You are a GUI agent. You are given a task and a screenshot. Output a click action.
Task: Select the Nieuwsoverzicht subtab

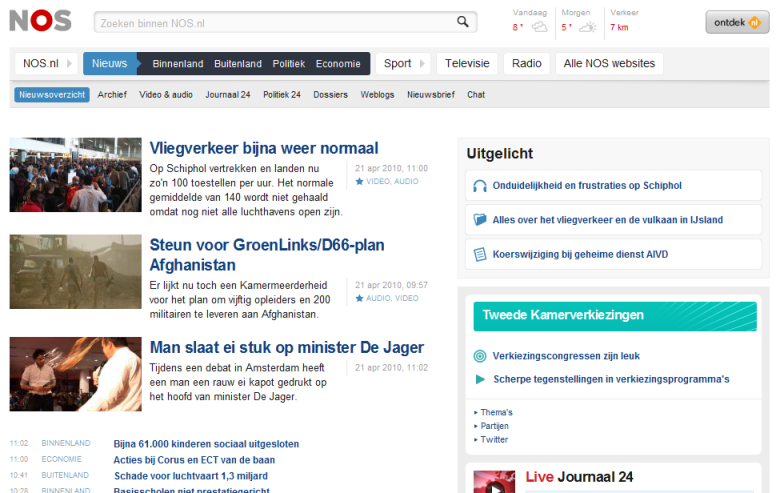coord(52,95)
